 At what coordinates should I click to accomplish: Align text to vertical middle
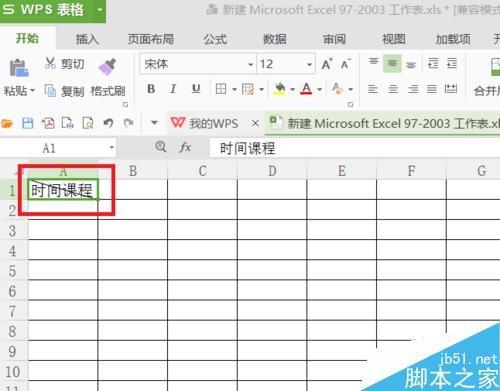pos(392,63)
